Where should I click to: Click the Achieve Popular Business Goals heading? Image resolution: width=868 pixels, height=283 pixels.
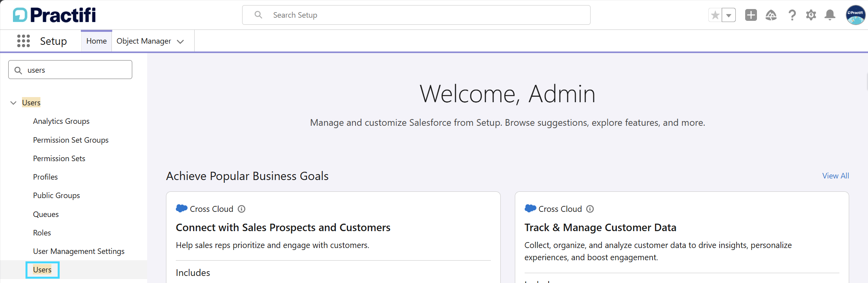247,176
